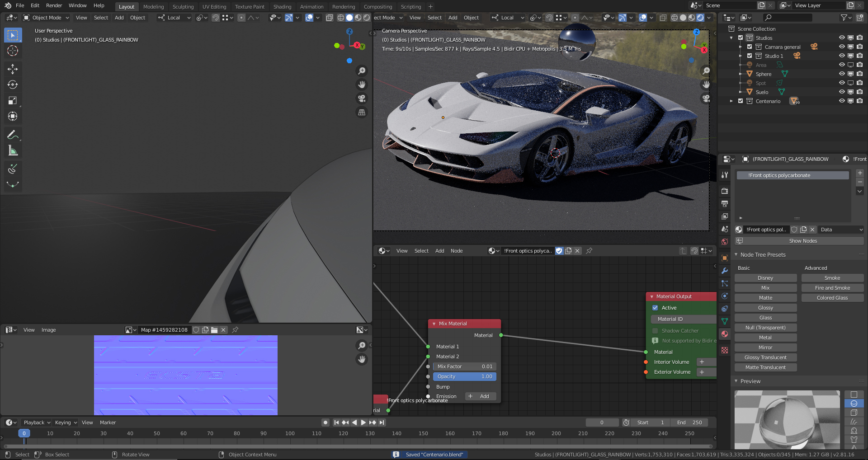Open the Object Mode dropdown
The height and width of the screenshot is (460, 868).
[46, 18]
